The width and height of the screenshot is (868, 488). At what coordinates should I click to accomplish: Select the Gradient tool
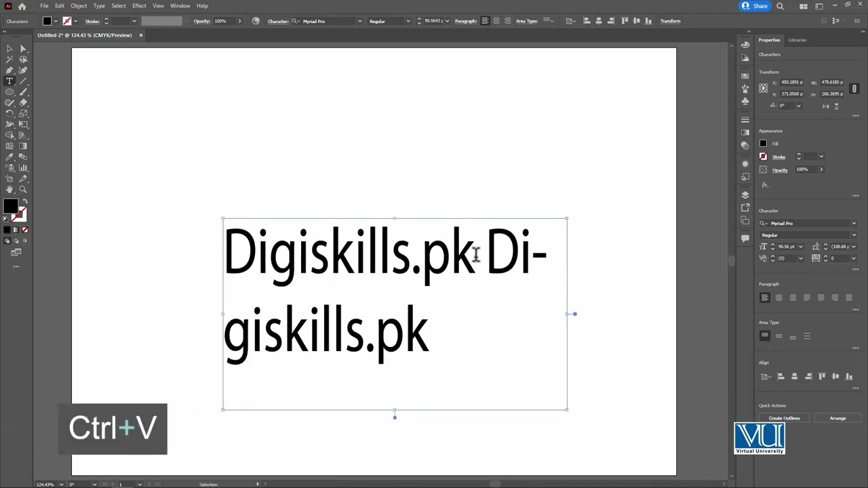click(x=23, y=146)
